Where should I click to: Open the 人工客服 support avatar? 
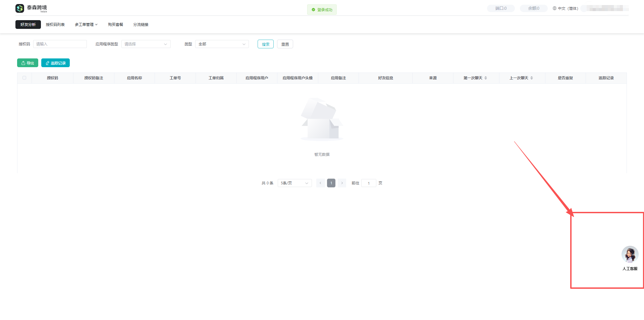(x=630, y=255)
